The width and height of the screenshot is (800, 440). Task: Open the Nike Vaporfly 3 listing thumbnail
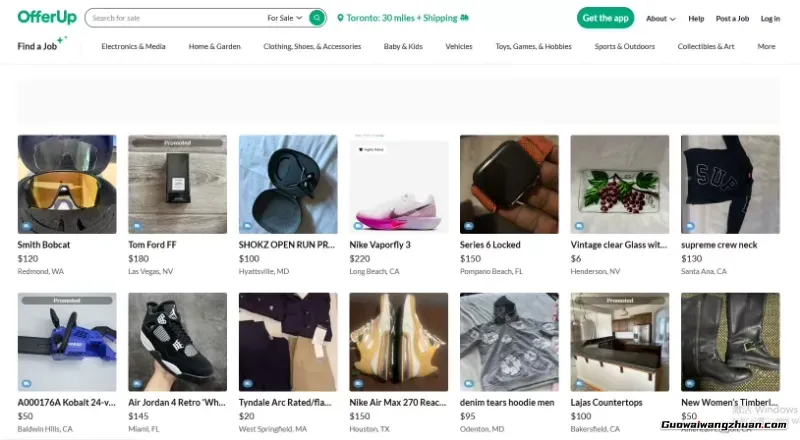tap(398, 184)
